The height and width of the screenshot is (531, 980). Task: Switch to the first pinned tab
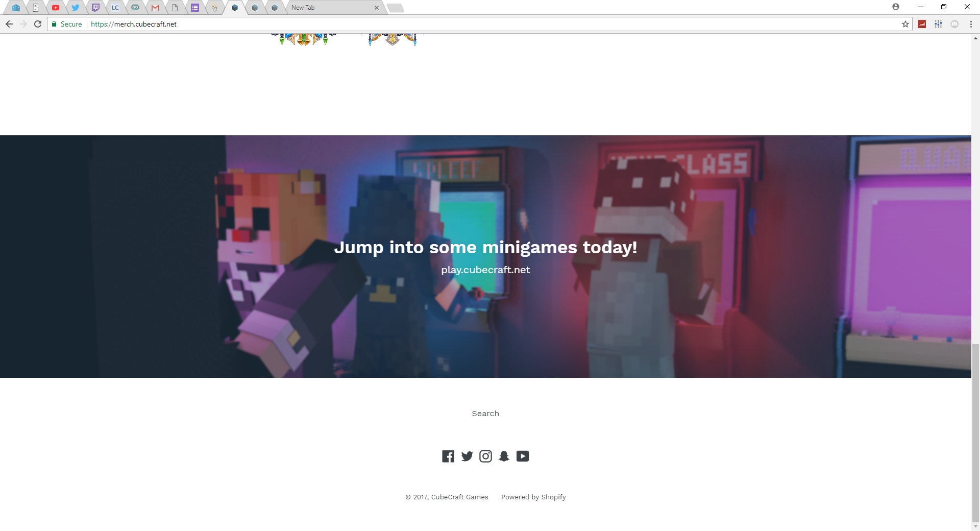16,8
